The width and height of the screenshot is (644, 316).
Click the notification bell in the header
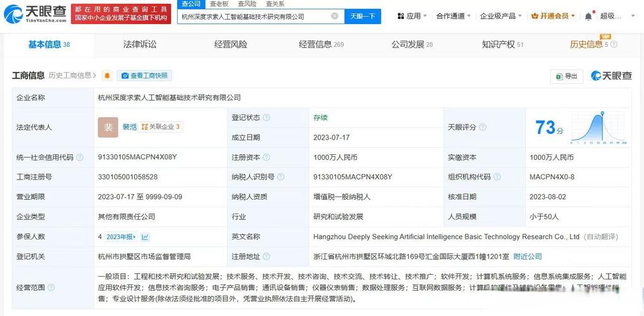point(588,16)
